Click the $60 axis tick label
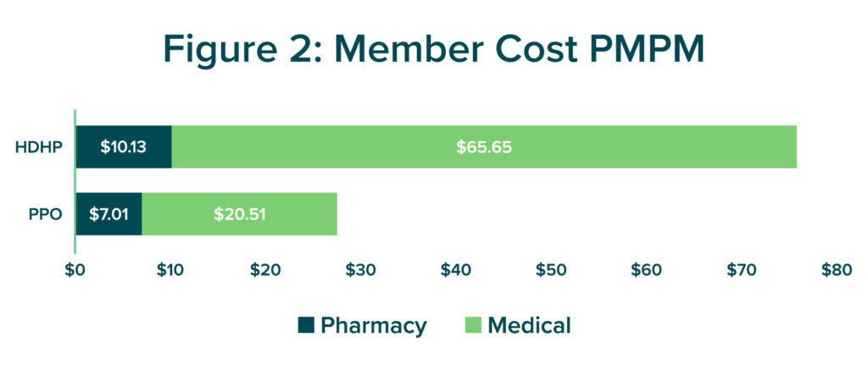Viewport: 868px width, 365px height. (646, 270)
